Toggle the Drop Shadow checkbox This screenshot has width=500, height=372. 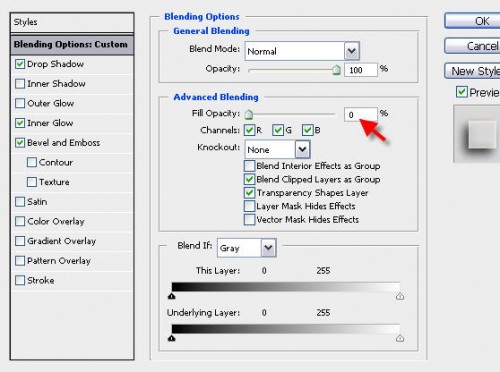(20, 64)
